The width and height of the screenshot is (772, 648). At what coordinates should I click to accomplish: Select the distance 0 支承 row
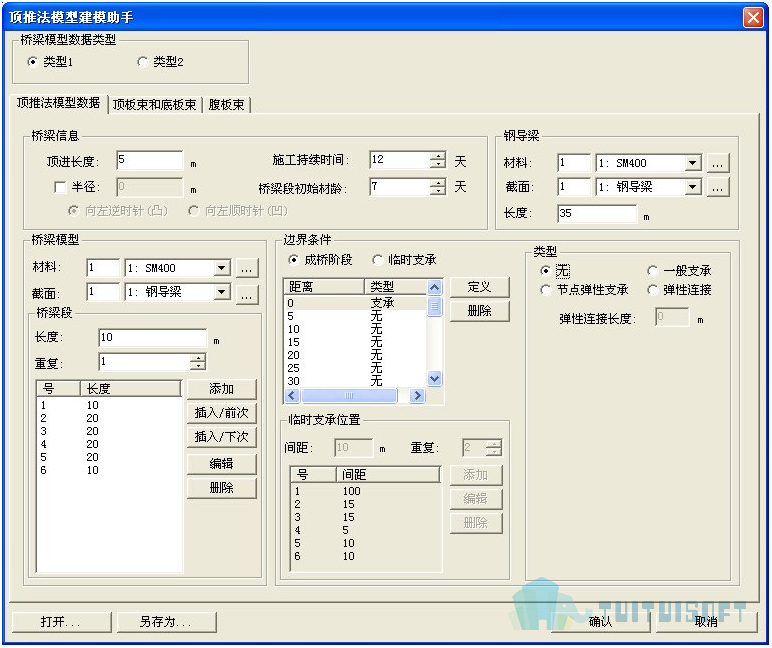click(x=355, y=303)
